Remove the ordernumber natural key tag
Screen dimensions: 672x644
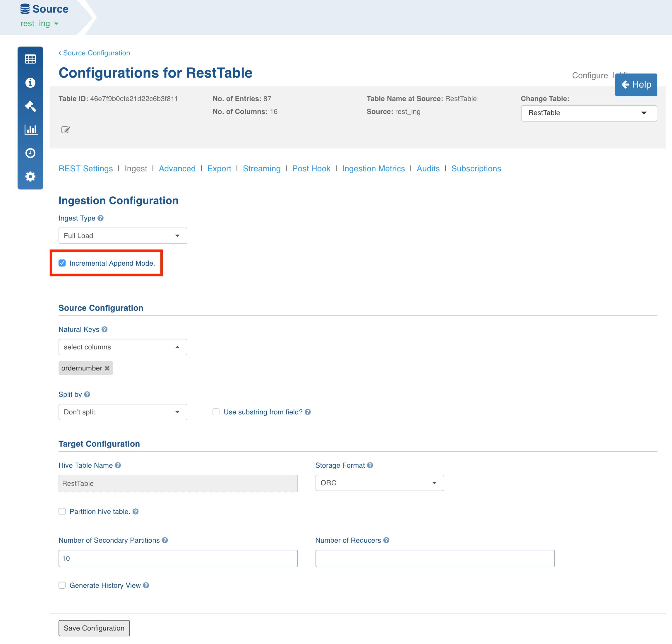tap(107, 368)
